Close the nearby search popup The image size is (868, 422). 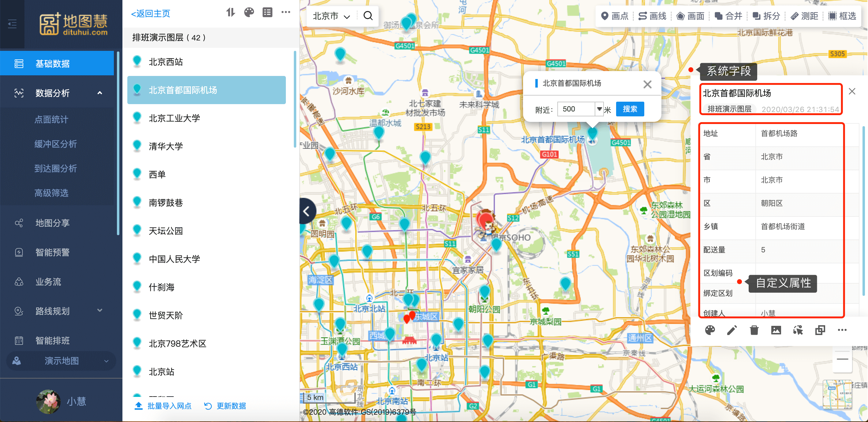click(x=647, y=84)
